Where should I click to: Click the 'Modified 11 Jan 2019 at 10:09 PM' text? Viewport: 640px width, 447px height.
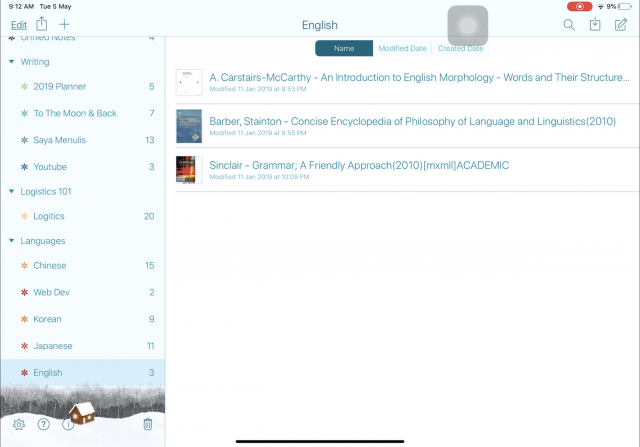tap(259, 177)
